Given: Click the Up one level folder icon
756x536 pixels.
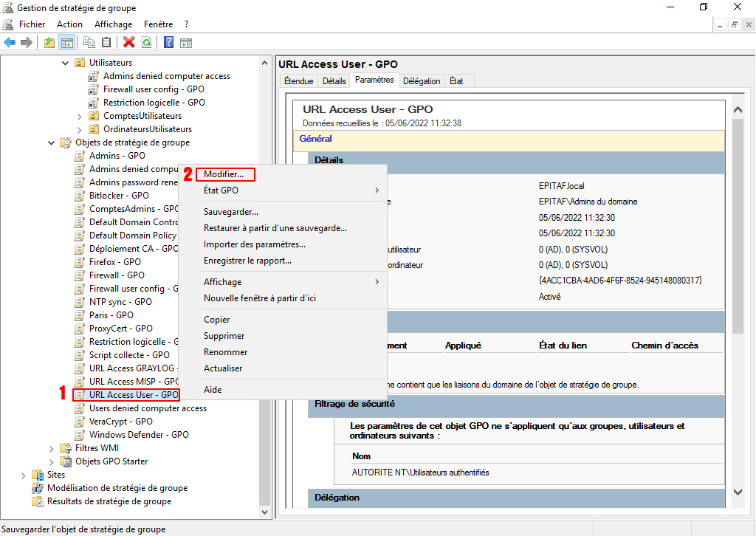Looking at the screenshot, I should [x=49, y=43].
